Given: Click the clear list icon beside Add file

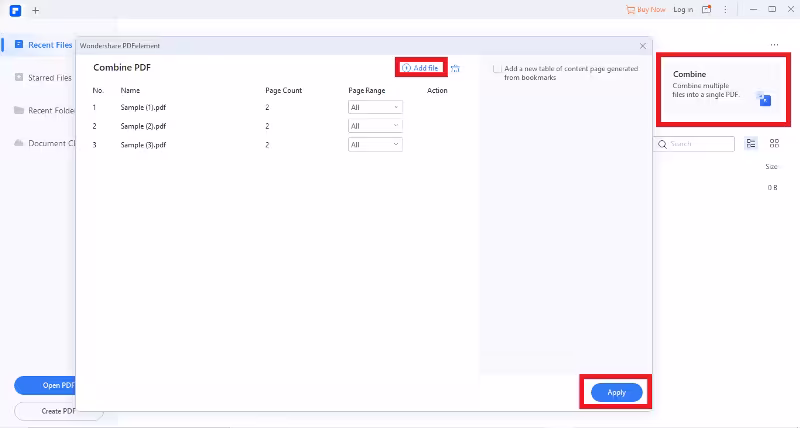Looking at the screenshot, I should pyautogui.click(x=455, y=68).
